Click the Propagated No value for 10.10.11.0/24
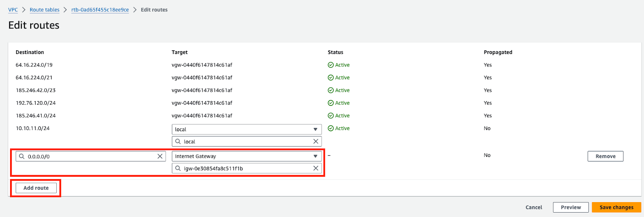 tap(487, 128)
